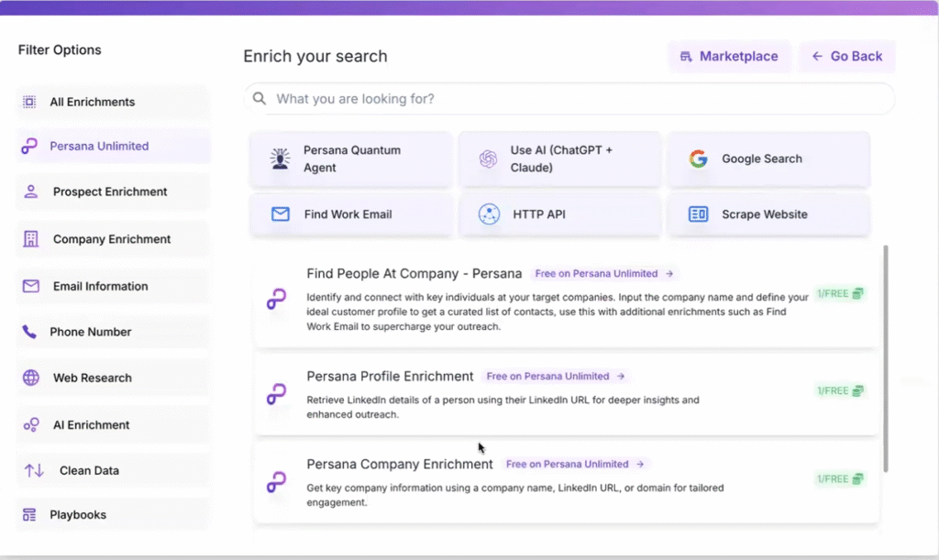Viewport: 939px width, 560px height.
Task: Open the Playbooks filter
Action: (x=113, y=514)
